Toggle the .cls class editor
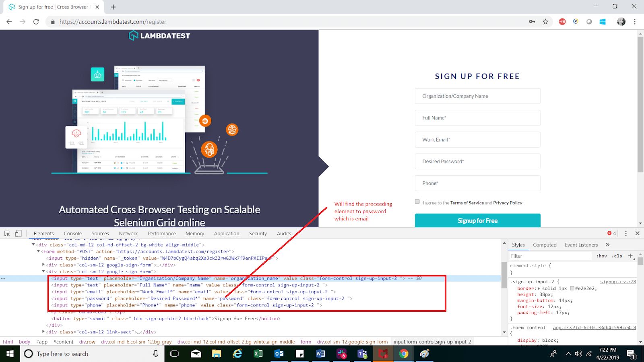Viewport: 644px width, 362px height. click(x=617, y=256)
